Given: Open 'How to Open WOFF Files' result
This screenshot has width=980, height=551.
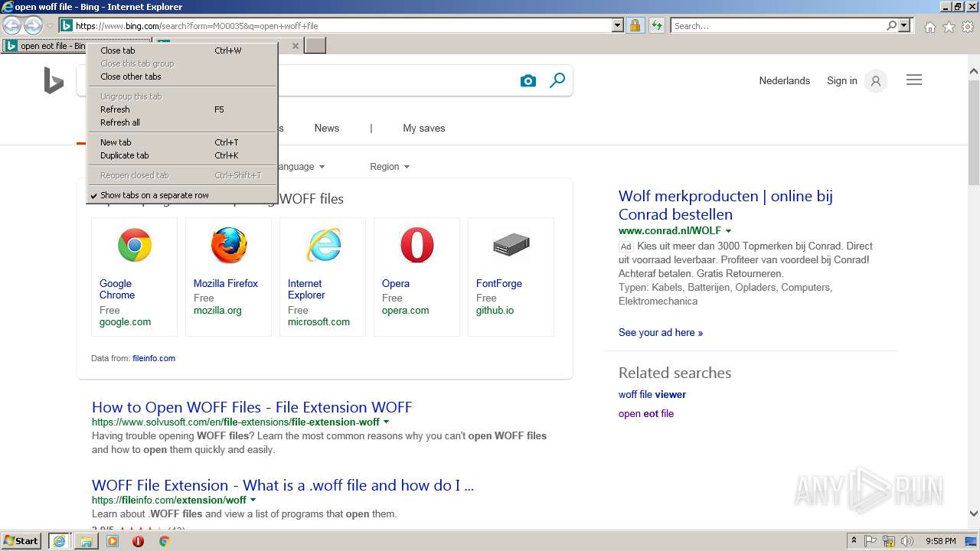Looking at the screenshot, I should coord(252,407).
